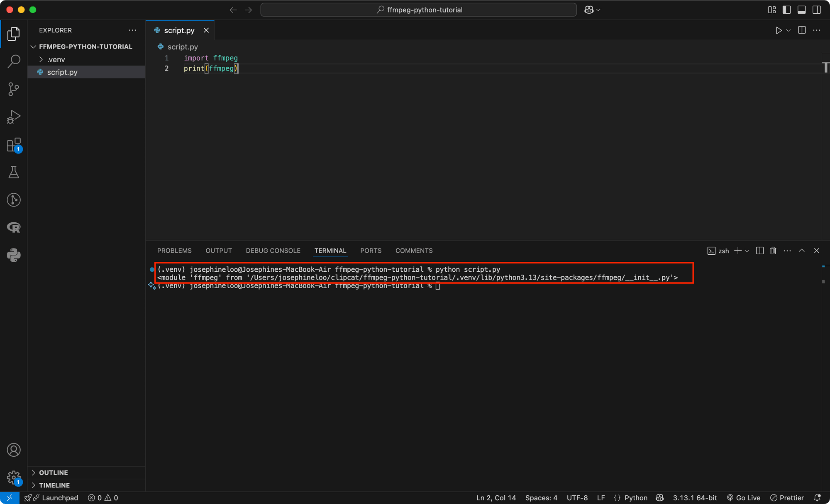830x504 pixels.
Task: Expand the .venv folder
Action: (x=56, y=60)
